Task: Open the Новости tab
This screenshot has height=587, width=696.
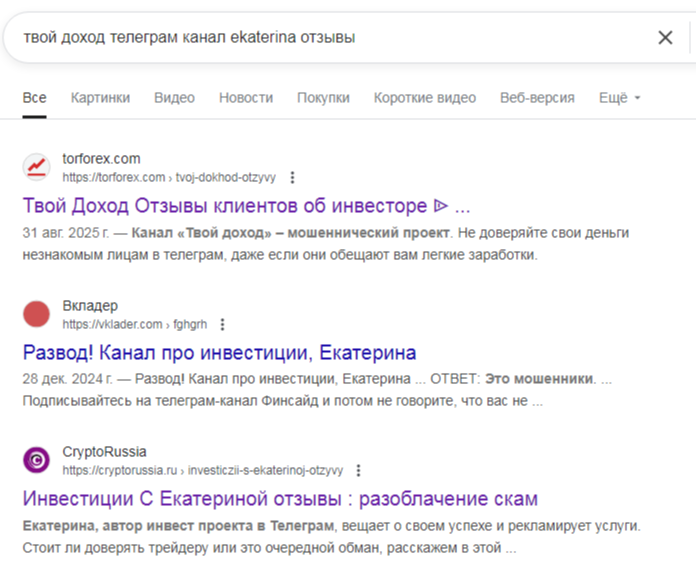Action: 246,98
